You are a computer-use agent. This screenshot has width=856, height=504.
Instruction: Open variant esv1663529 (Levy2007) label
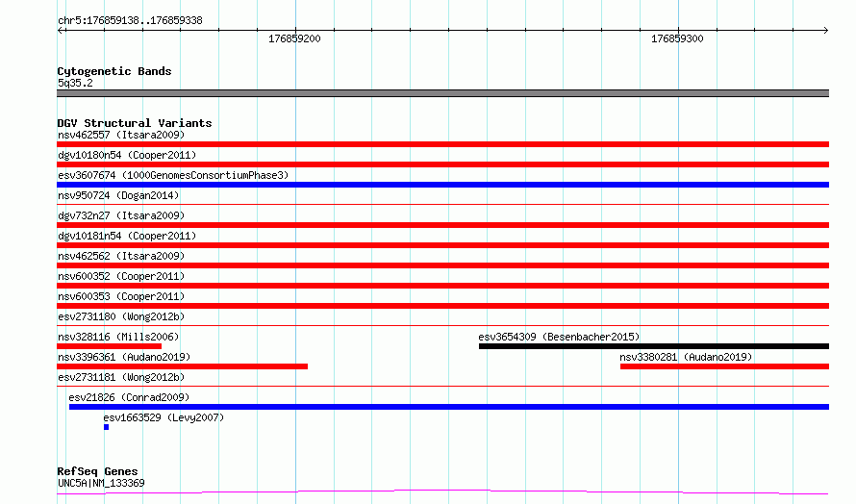click(x=164, y=417)
